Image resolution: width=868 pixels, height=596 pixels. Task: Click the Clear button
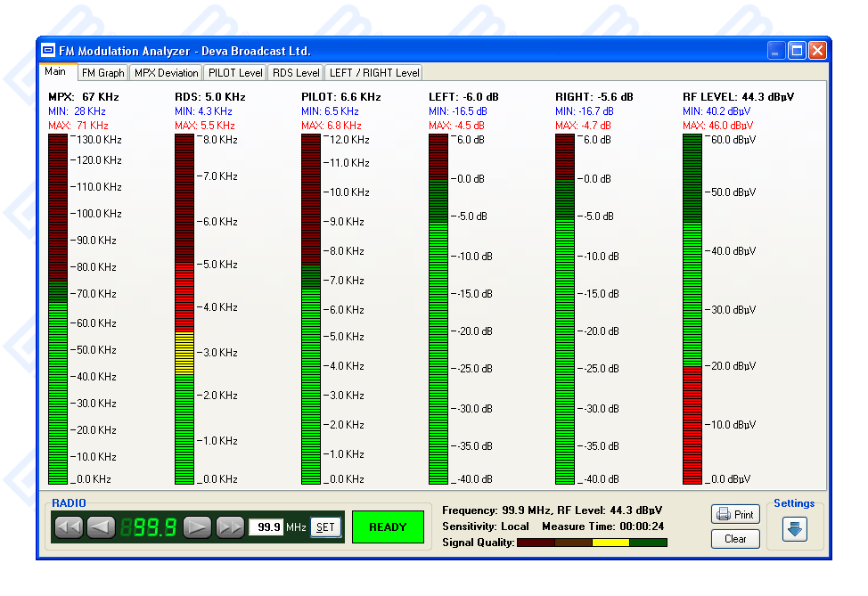[735, 539]
